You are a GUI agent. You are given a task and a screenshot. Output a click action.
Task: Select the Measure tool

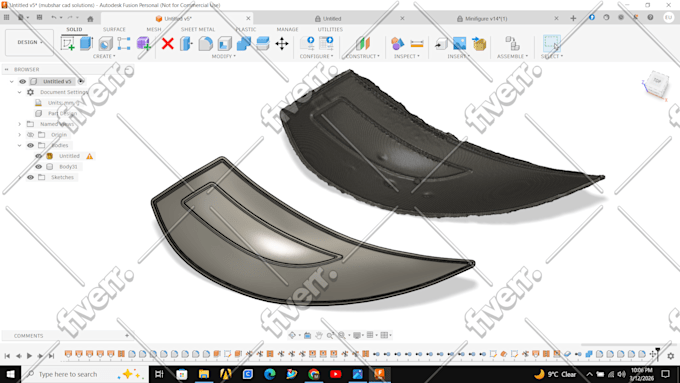(x=417, y=43)
